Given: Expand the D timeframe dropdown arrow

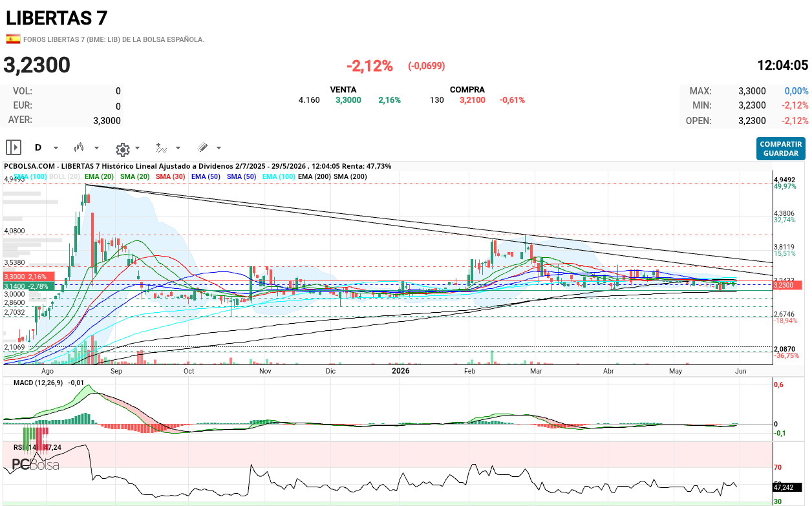Looking at the screenshot, I should pos(56,148).
